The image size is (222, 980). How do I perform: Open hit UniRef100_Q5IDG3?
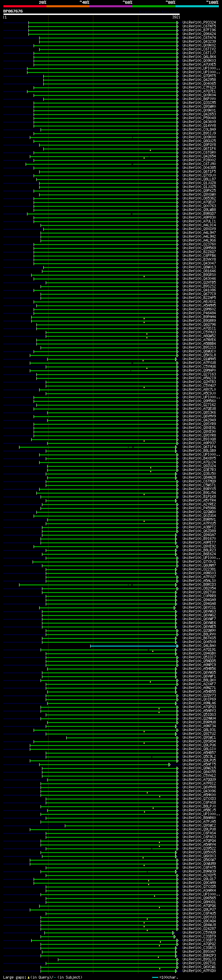click(199, 715)
